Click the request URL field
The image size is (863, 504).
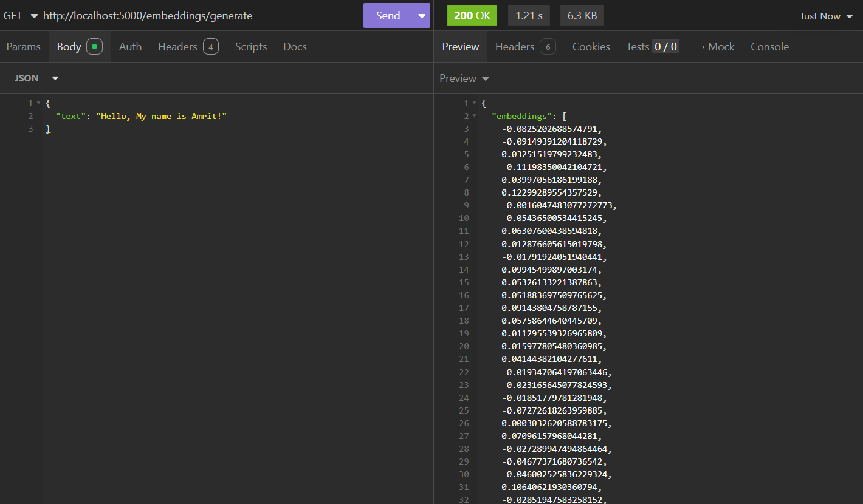click(182, 16)
